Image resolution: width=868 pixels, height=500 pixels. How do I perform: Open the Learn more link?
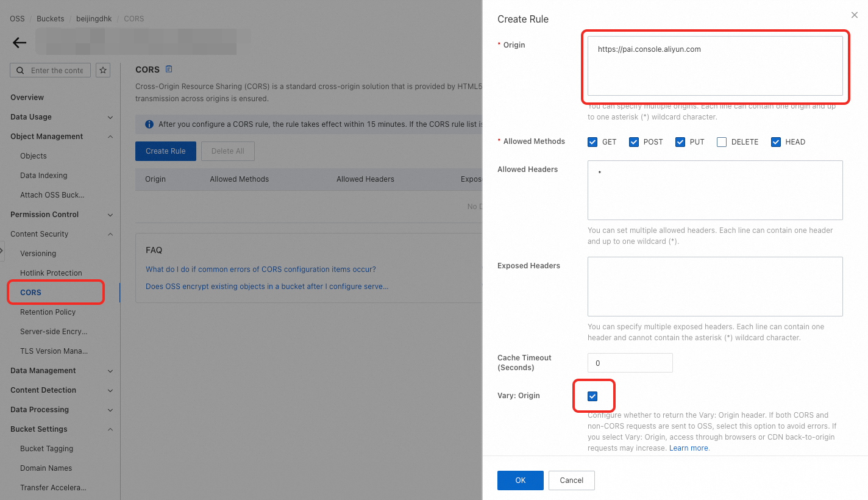click(689, 448)
